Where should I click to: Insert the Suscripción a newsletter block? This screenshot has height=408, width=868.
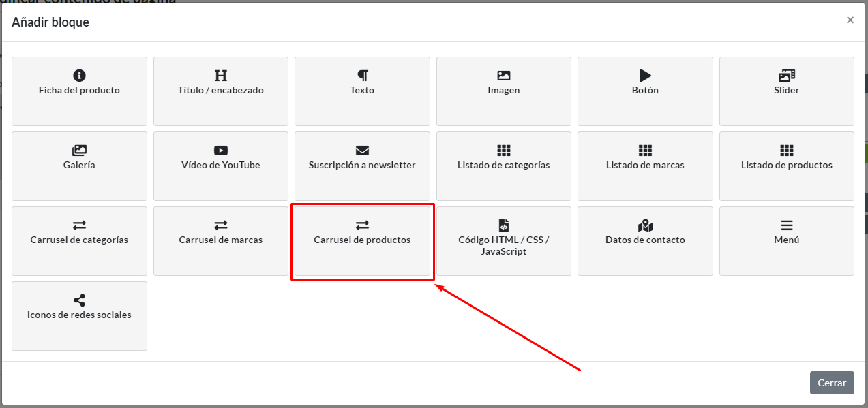(362, 166)
